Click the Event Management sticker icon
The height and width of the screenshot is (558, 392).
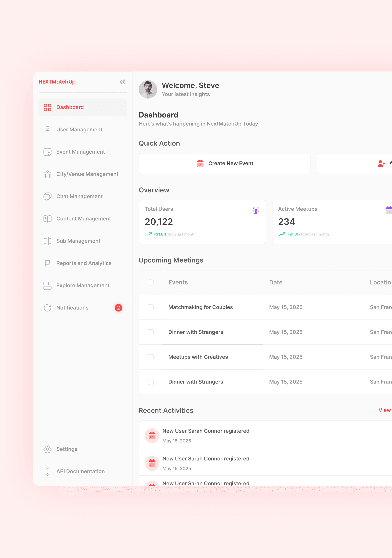coord(47,152)
